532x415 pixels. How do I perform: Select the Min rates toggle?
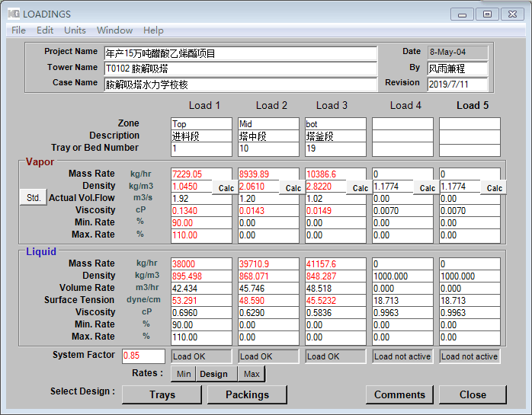click(183, 374)
